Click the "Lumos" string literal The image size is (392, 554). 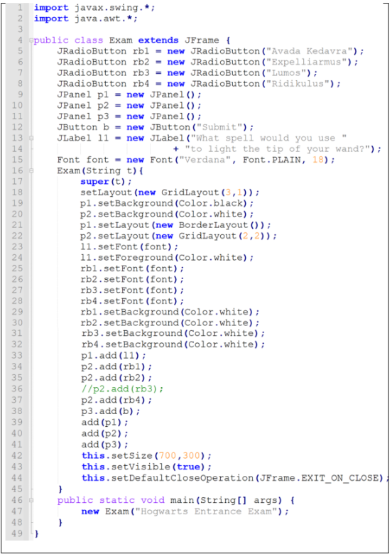point(286,73)
